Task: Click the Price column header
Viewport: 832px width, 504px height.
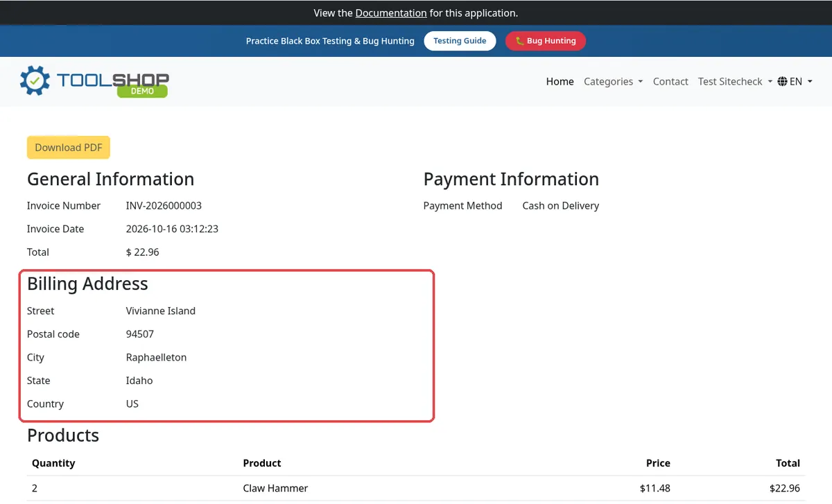Action: (x=658, y=463)
